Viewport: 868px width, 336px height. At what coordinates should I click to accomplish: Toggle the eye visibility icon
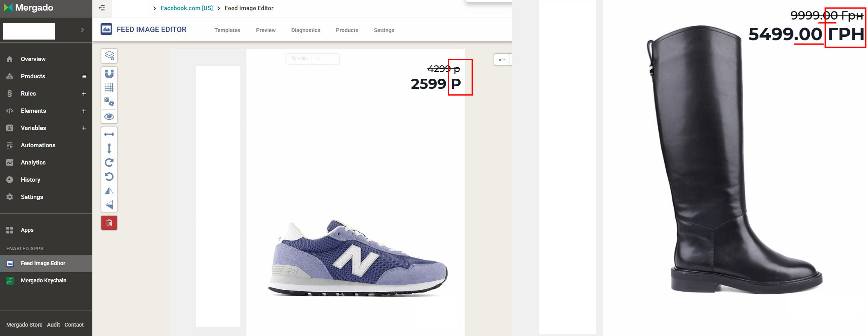109,116
